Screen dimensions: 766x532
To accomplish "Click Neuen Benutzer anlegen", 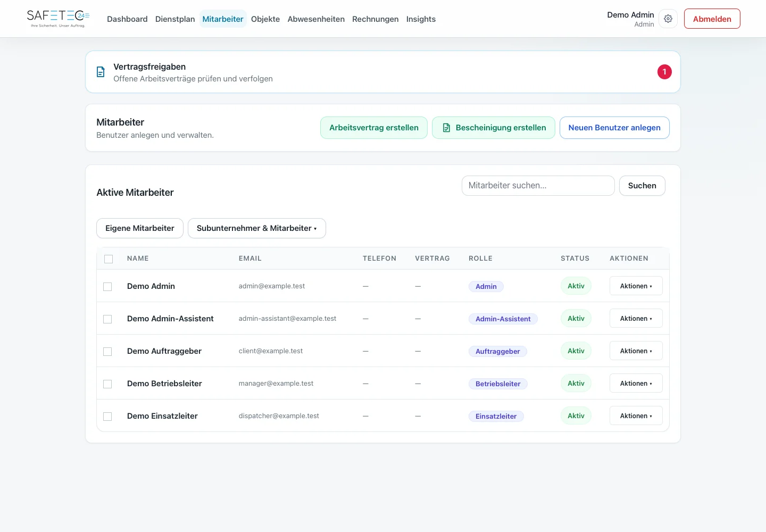I will click(614, 128).
